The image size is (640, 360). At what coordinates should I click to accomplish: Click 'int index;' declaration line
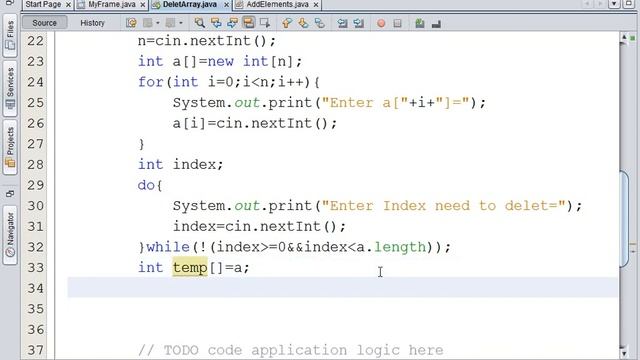click(180, 164)
